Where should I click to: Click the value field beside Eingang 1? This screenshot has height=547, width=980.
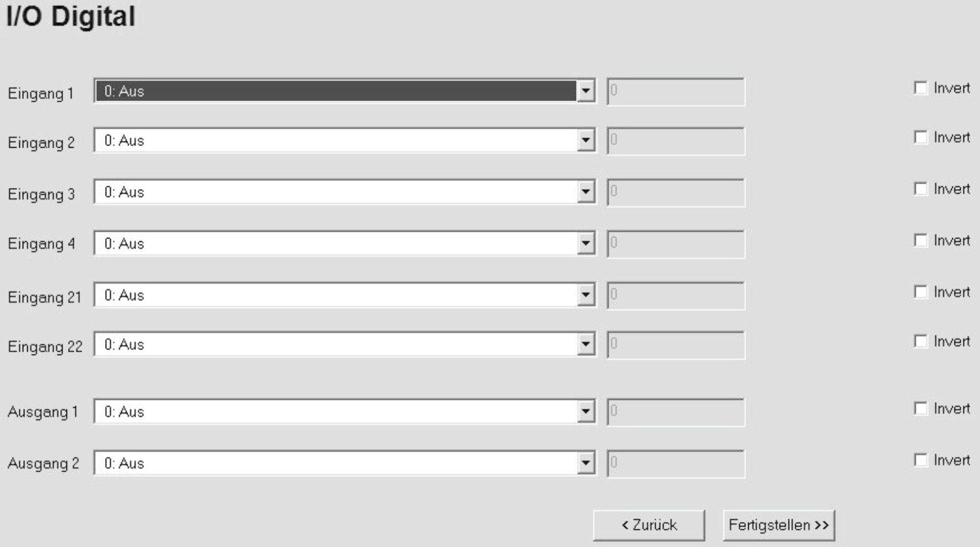pos(676,91)
